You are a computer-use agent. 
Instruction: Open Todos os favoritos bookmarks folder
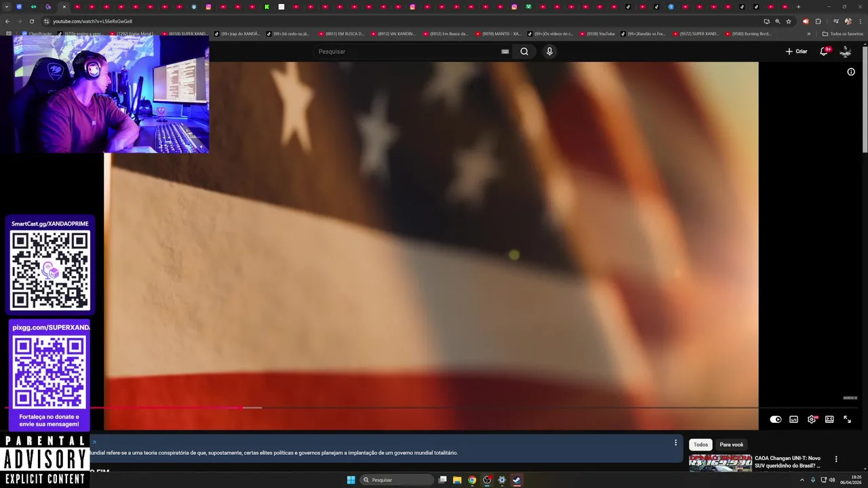click(x=842, y=34)
